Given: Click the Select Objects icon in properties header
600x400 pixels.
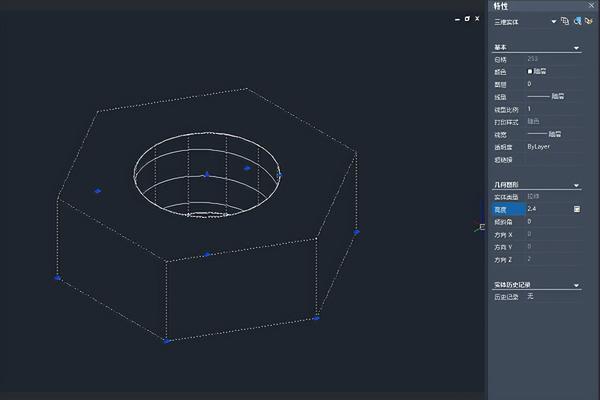Looking at the screenshot, I should 577,21.
